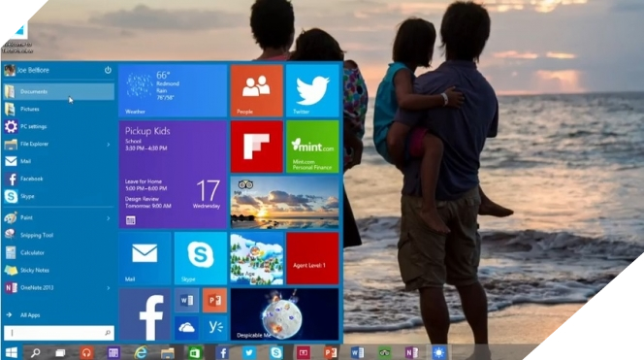Open the Pickup Kids calendar tile

tap(173, 175)
